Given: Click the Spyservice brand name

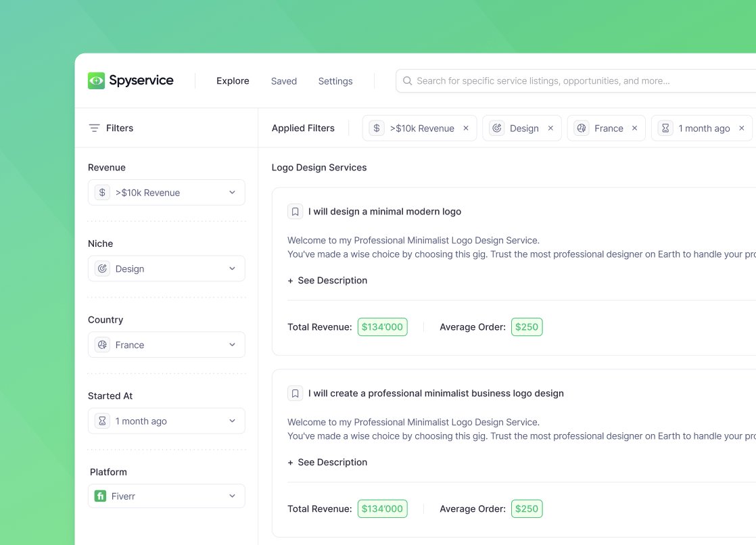Looking at the screenshot, I should 141,80.
